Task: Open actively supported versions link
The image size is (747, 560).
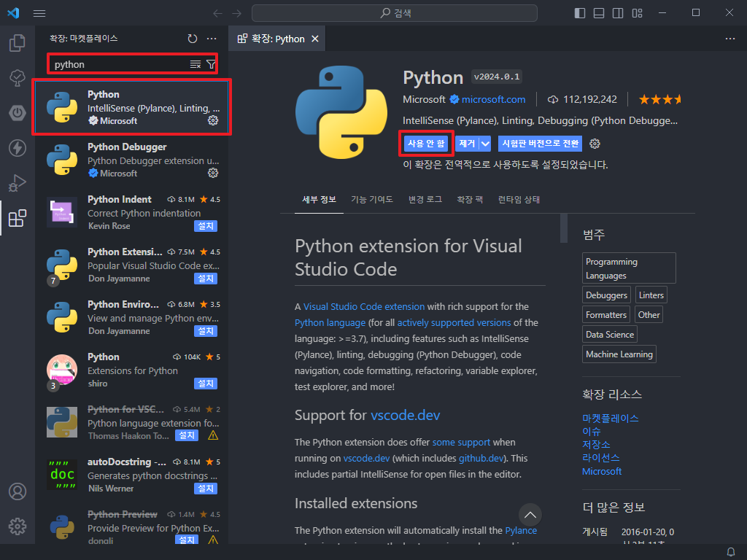Action: click(454, 323)
